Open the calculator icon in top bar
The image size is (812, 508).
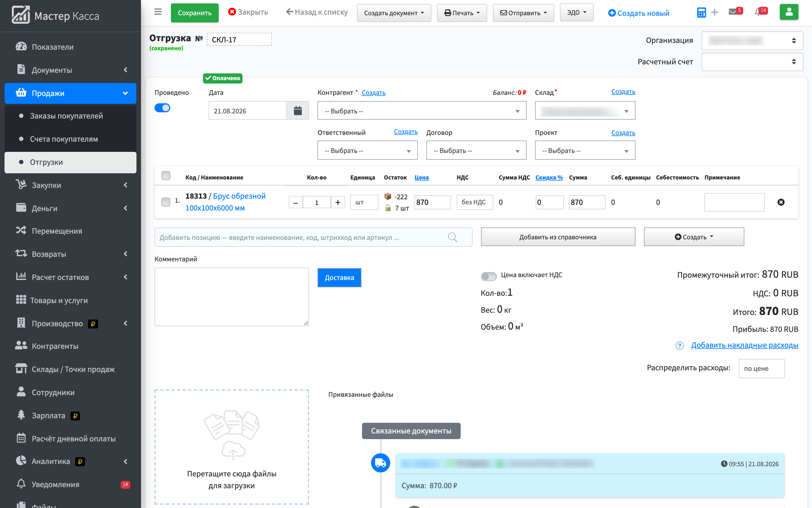[701, 13]
